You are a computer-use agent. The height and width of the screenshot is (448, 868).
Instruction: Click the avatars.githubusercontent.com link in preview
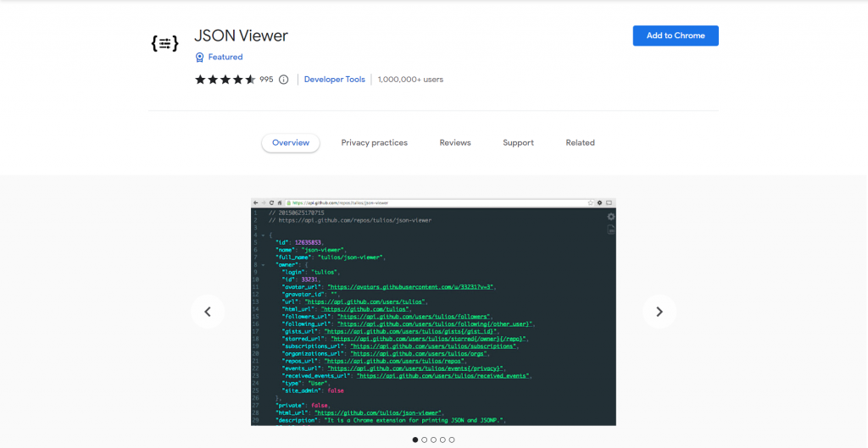click(410, 287)
